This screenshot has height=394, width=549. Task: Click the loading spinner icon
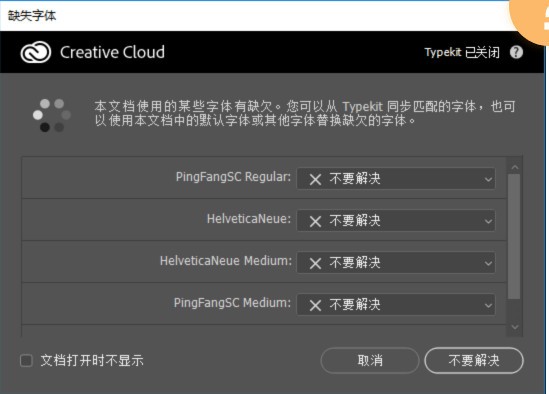coord(51,115)
